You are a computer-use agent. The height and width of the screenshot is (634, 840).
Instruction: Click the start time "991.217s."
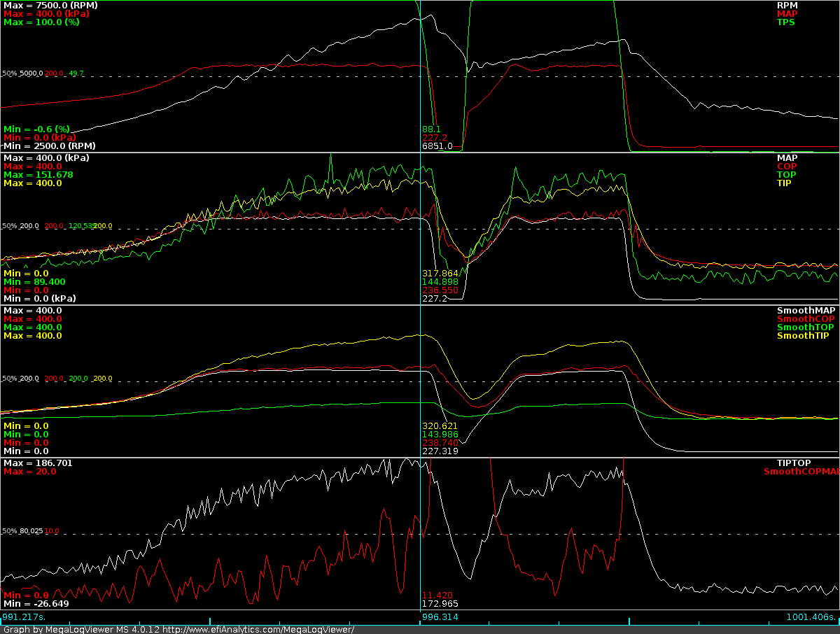[24, 617]
